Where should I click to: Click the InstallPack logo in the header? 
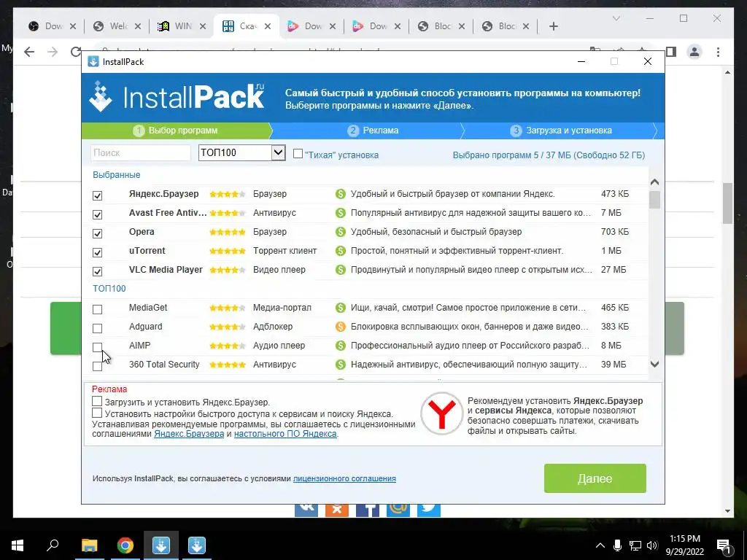tap(177, 97)
